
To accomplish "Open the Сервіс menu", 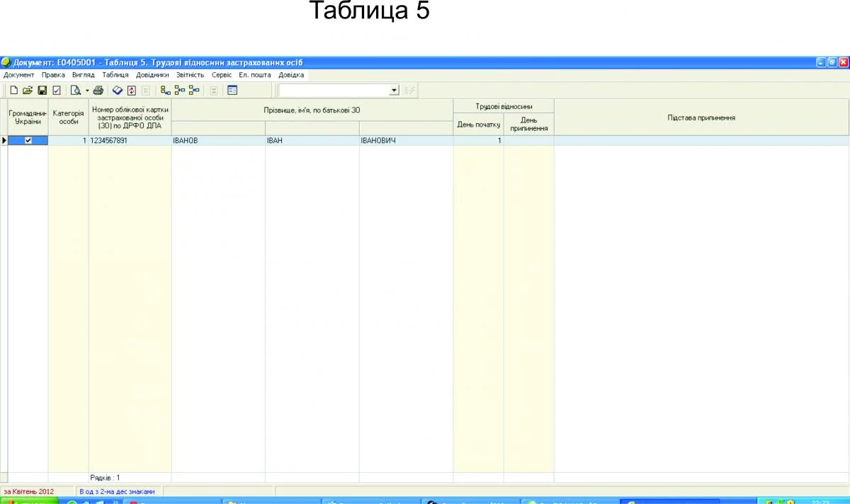I will [x=222, y=75].
